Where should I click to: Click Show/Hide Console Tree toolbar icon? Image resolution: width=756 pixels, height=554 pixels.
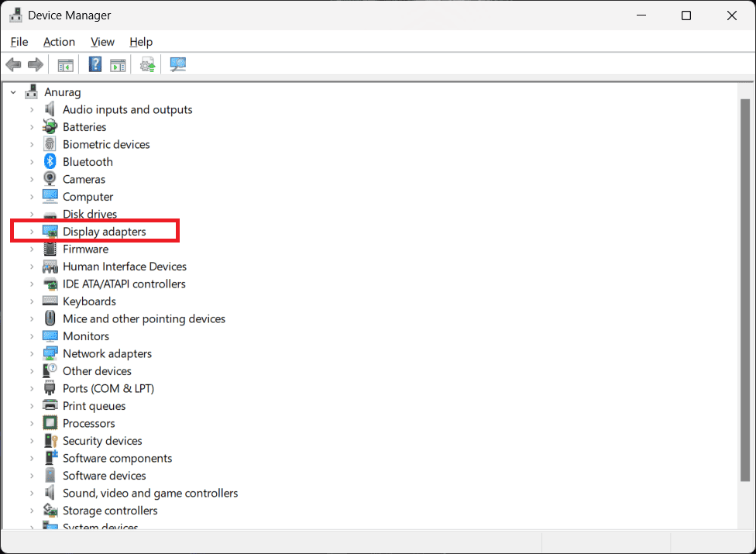pyautogui.click(x=66, y=65)
